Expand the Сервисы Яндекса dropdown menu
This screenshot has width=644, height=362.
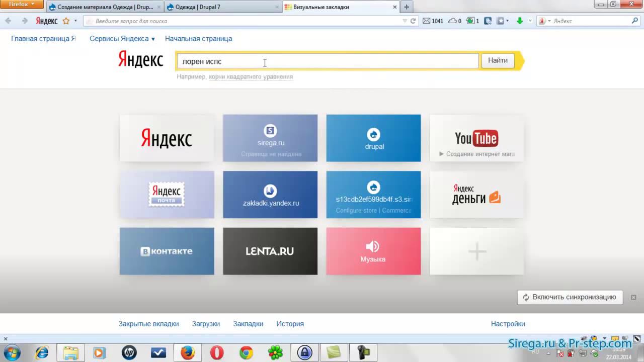(122, 39)
